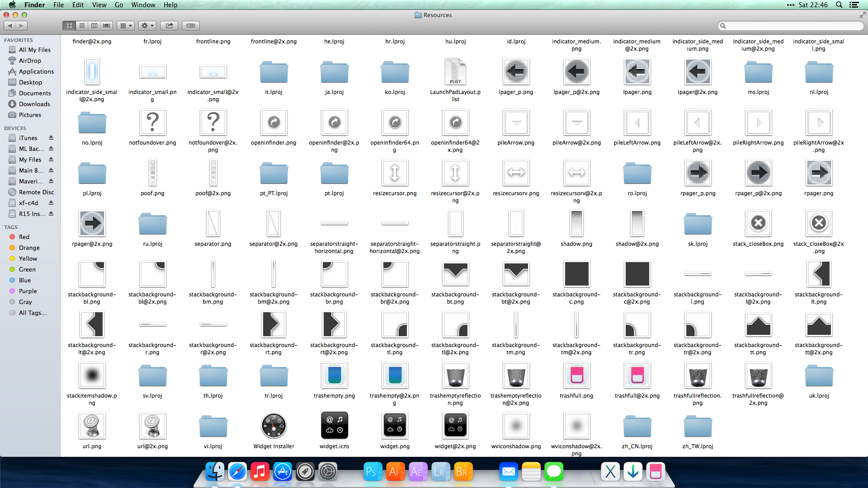The image size is (868, 488).
Task: Select rpager_p@2x.png right arrow icon
Action: click(758, 173)
